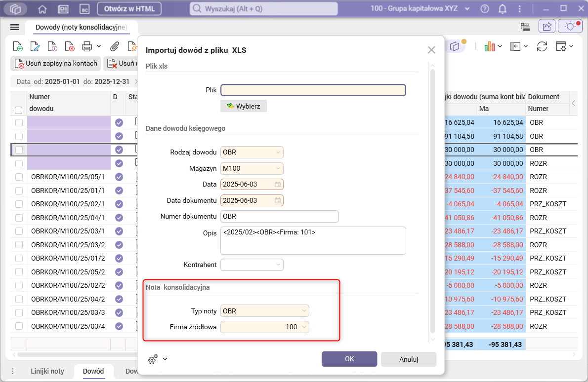Click the Wyszukaj search box
This screenshot has width=588, height=382.
pos(264,8)
